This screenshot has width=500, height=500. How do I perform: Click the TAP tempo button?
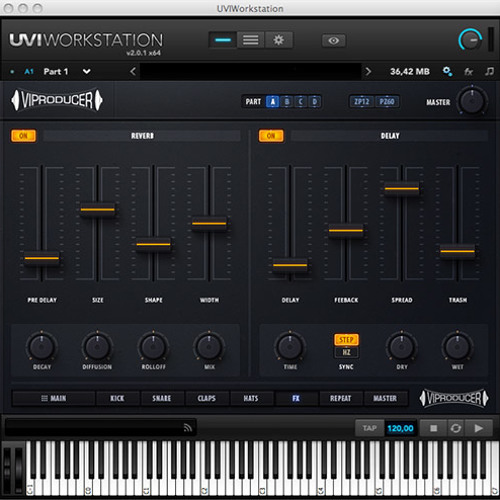(370, 428)
